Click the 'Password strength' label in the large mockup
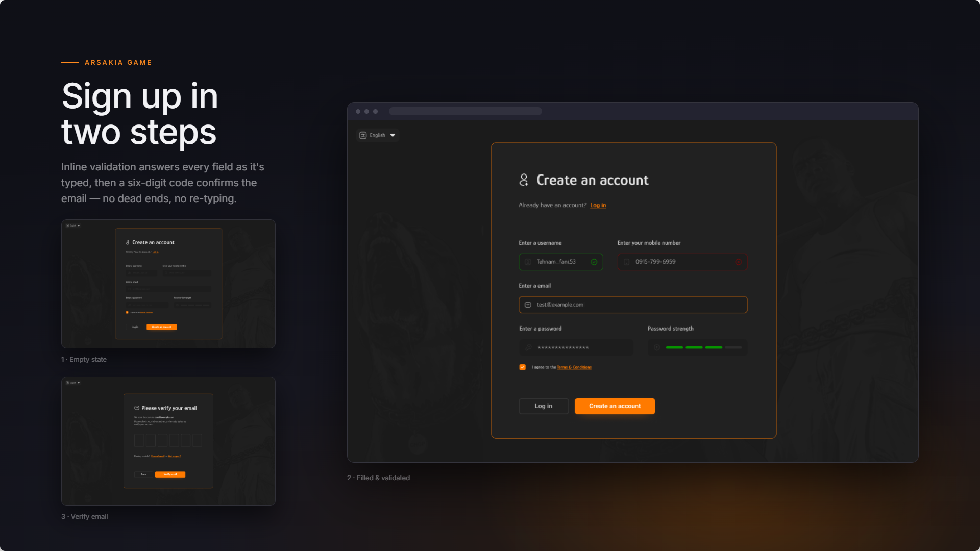 (x=671, y=329)
